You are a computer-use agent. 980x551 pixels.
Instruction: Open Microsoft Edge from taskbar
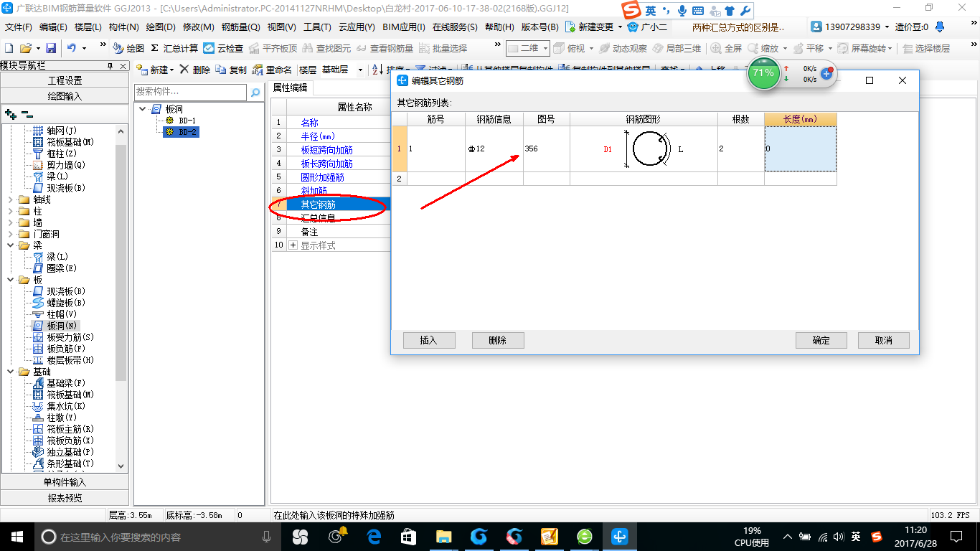point(373,537)
